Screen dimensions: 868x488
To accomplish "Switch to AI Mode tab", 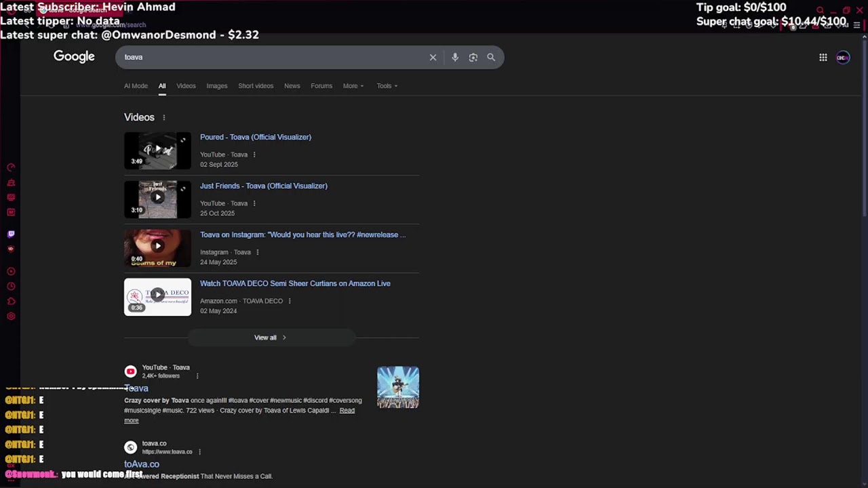I will tap(136, 86).
